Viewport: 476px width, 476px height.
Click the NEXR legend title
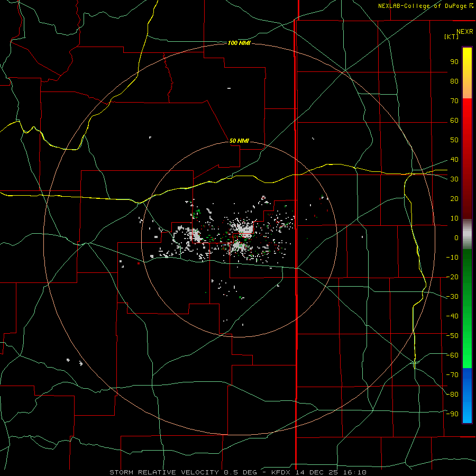tap(465, 32)
